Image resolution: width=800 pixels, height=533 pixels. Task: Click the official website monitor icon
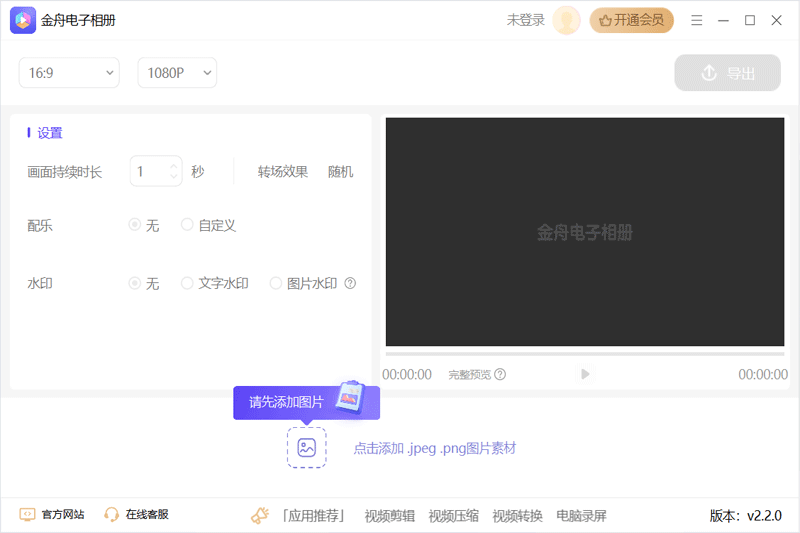pos(28,515)
